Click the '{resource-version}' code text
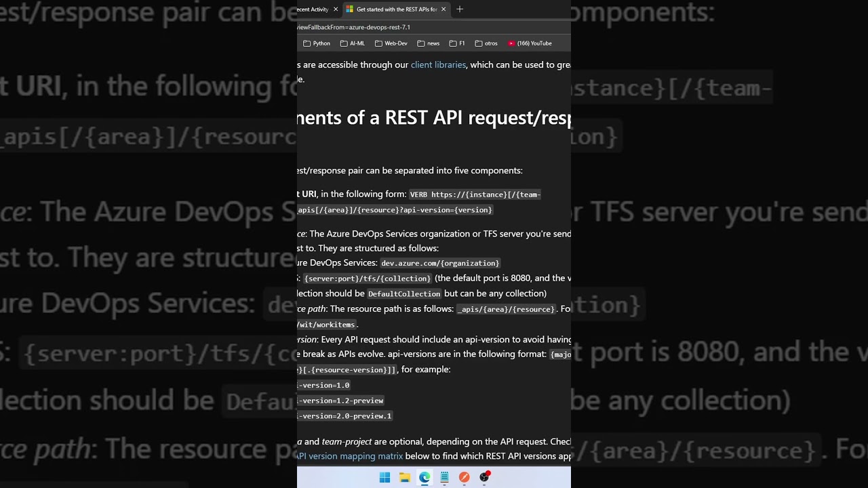Screen dimensions: 868x488 pyautogui.click(x=347, y=370)
